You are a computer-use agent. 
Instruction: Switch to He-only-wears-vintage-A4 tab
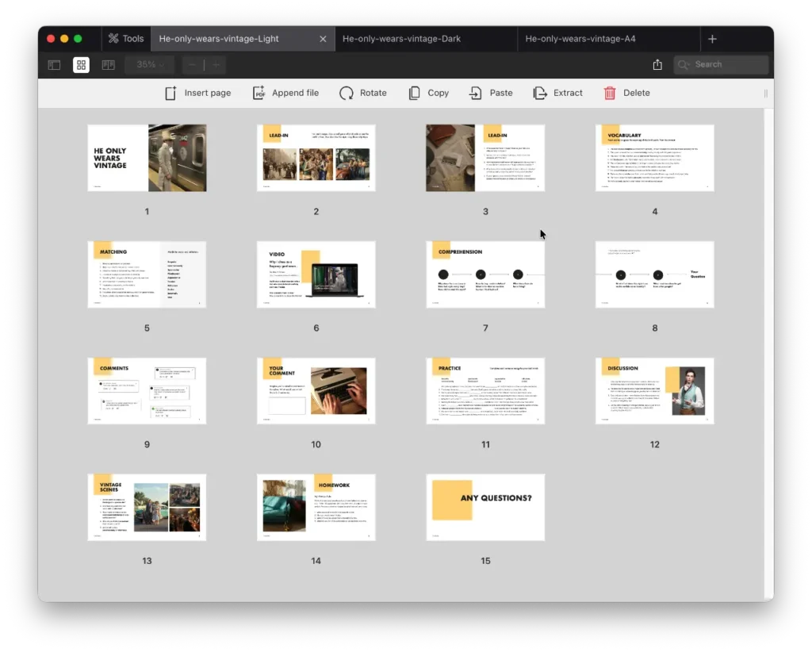pos(580,38)
